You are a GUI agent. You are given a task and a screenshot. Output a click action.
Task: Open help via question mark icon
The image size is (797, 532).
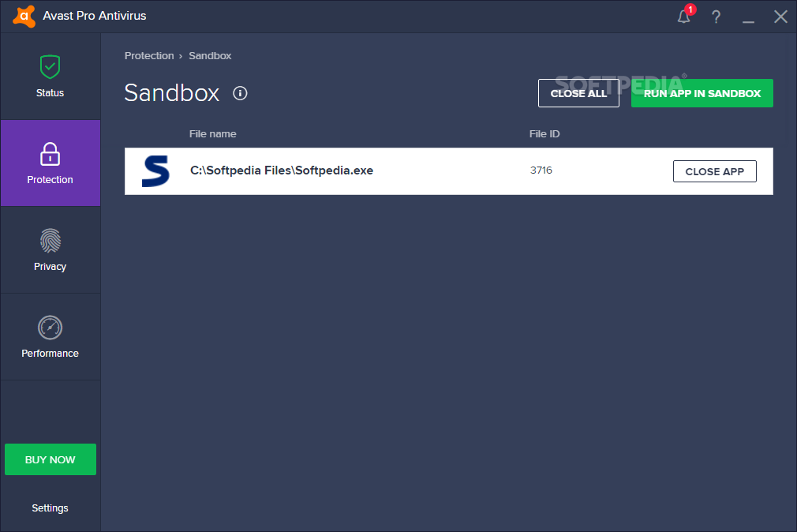pos(716,17)
